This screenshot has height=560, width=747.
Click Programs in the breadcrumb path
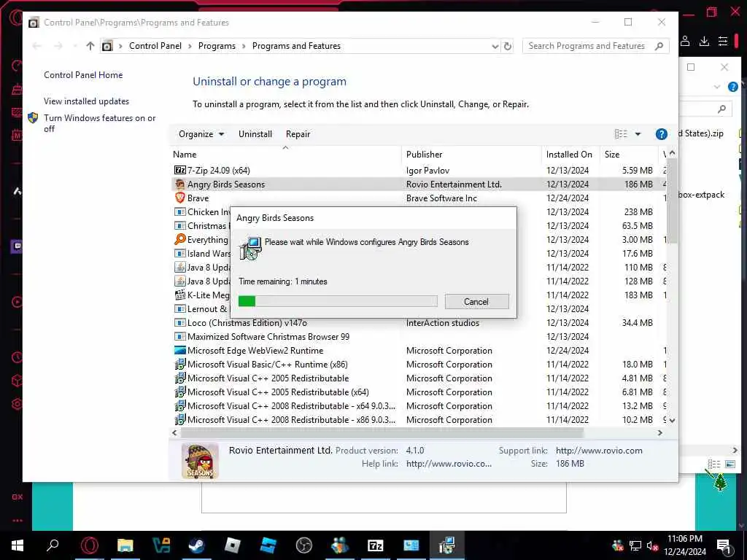(x=217, y=46)
